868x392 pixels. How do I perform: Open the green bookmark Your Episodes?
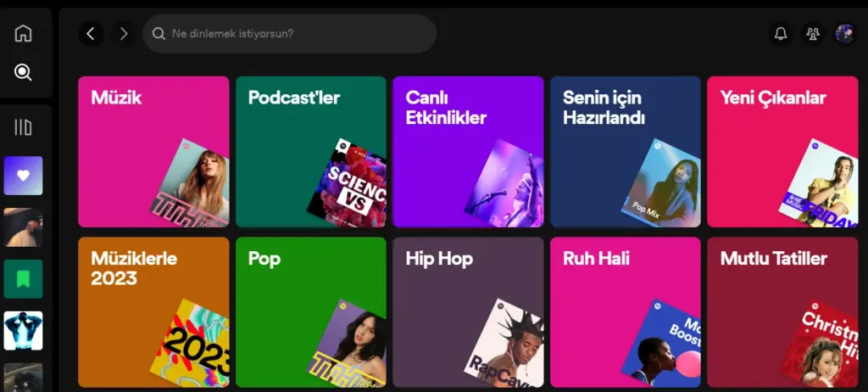(x=23, y=278)
